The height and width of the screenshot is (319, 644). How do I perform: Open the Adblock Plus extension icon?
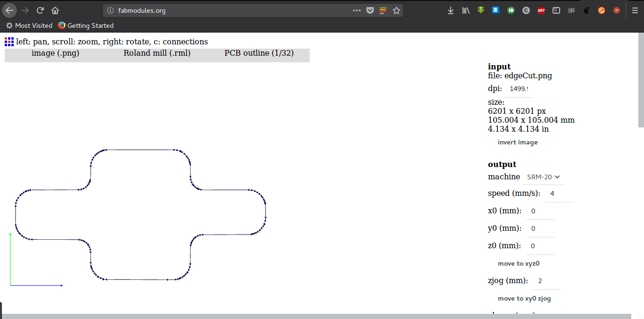pos(541,10)
